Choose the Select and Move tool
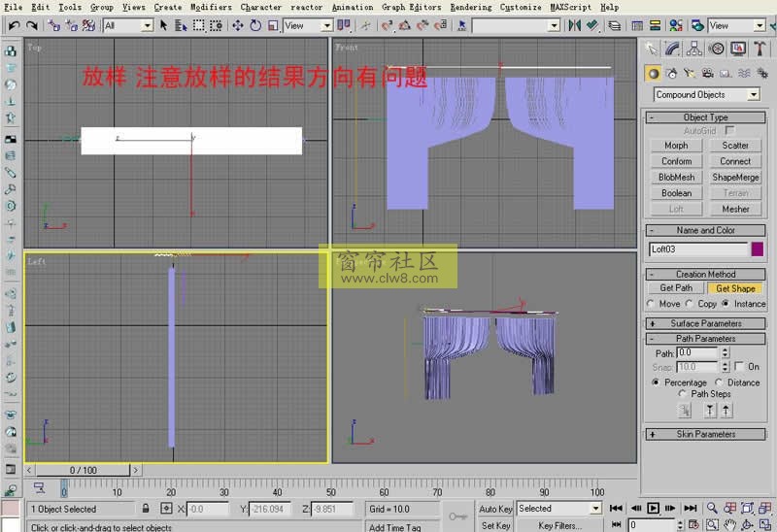Image resolution: width=777 pixels, height=532 pixels. [x=238, y=25]
